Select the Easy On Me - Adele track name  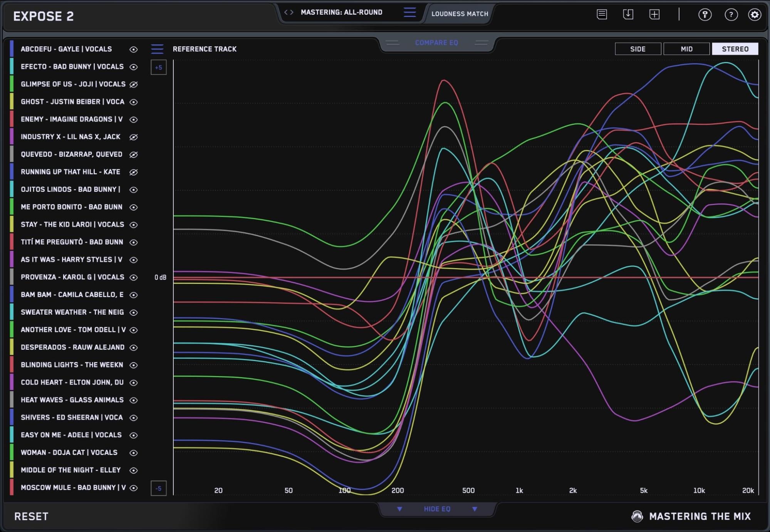(71, 435)
